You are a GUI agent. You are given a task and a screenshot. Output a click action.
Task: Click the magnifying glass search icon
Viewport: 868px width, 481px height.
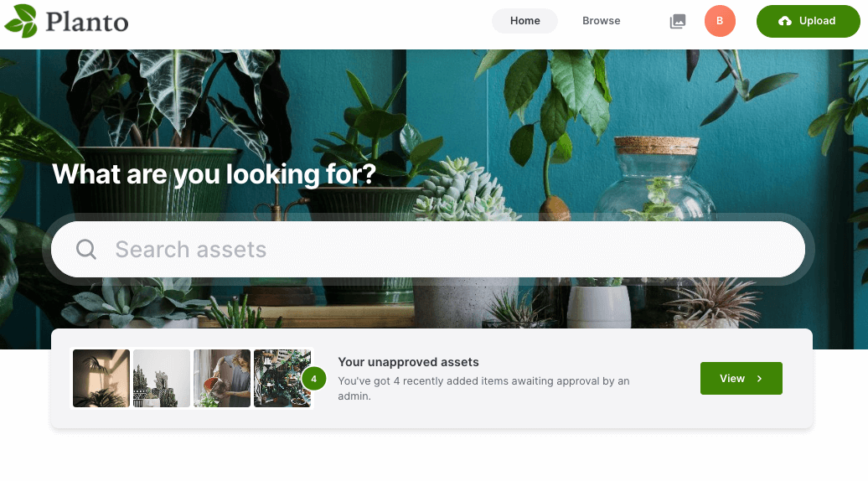tap(85, 249)
